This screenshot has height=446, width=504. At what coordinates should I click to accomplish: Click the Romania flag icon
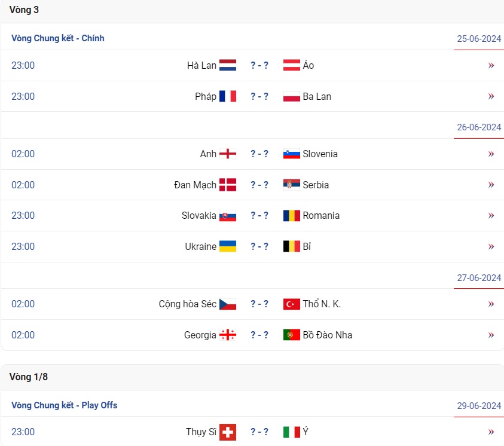291,215
